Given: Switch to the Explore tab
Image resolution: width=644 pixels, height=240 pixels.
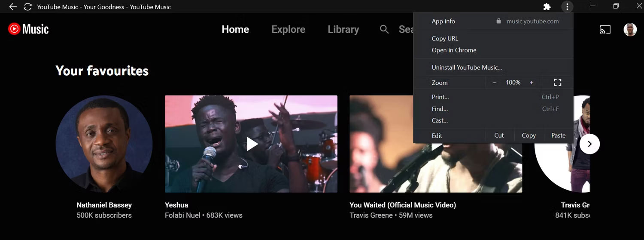Looking at the screenshot, I should (289, 29).
